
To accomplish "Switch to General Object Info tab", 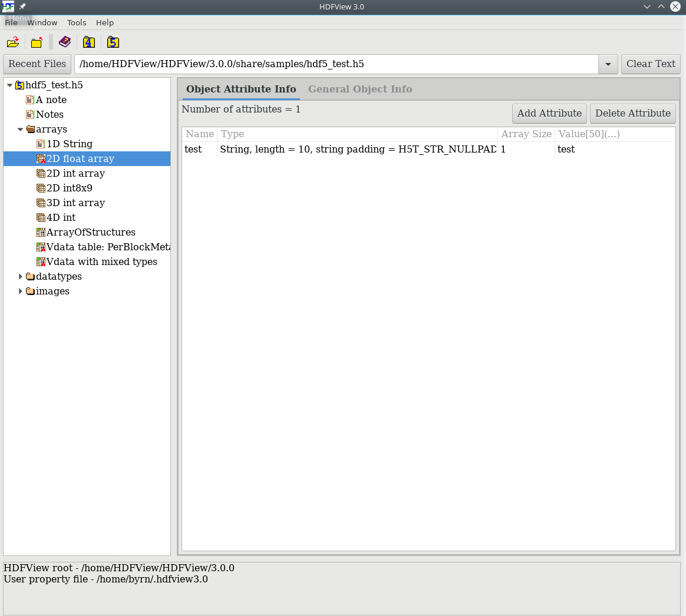I will tap(360, 89).
